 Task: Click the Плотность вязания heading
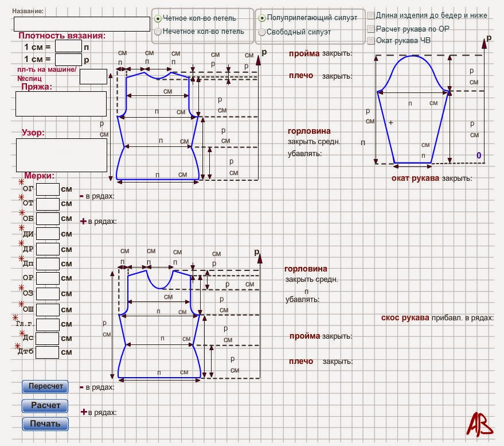tap(62, 36)
